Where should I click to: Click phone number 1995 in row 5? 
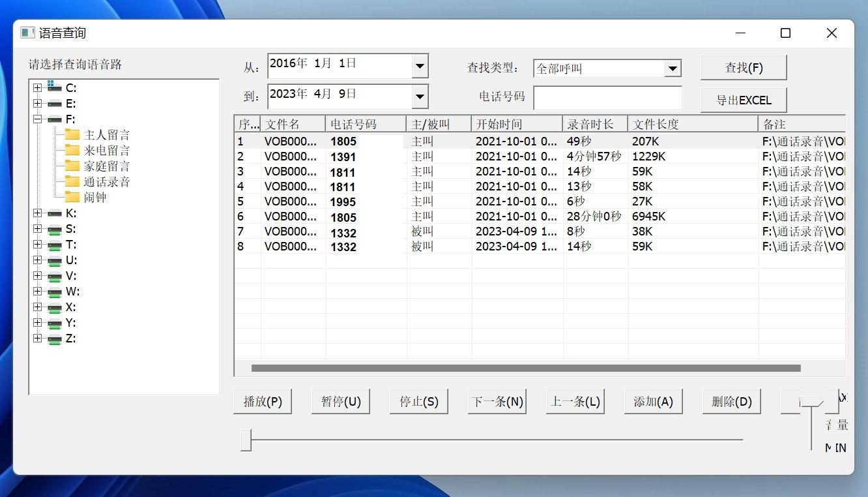point(343,202)
